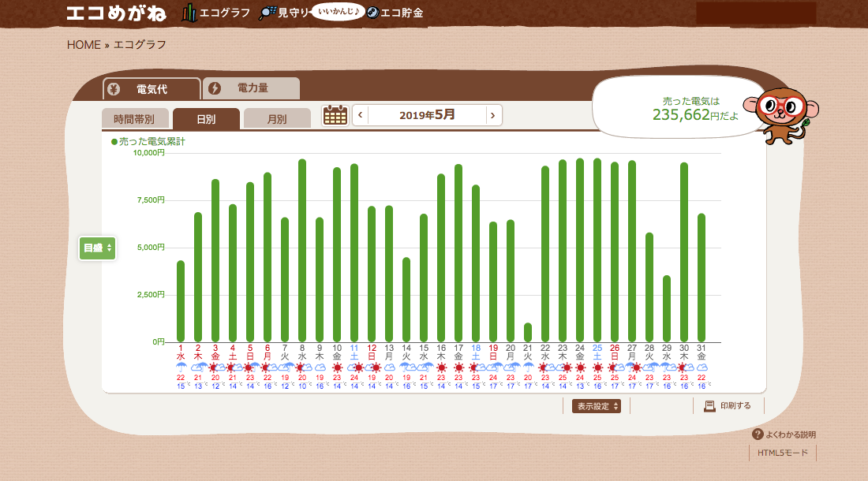The width and height of the screenshot is (868, 481).
Task: Click the bar for May 17
Action: coord(458,252)
